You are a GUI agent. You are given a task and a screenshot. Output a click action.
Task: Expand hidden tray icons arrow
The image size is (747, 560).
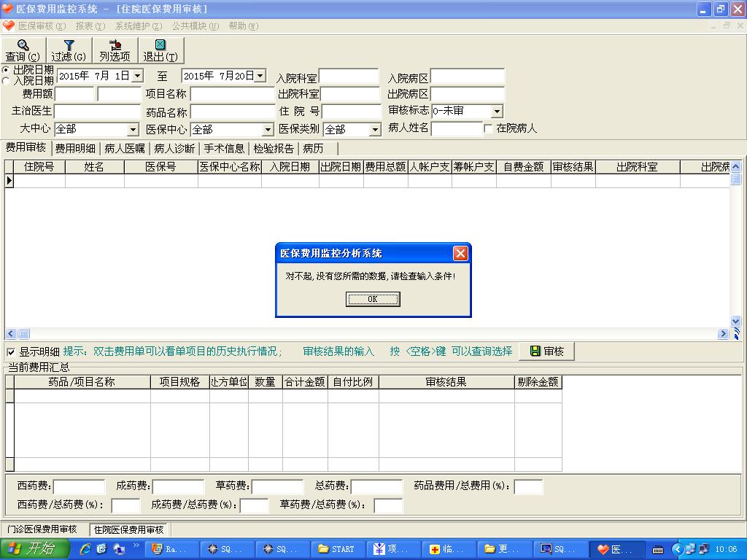click(677, 550)
